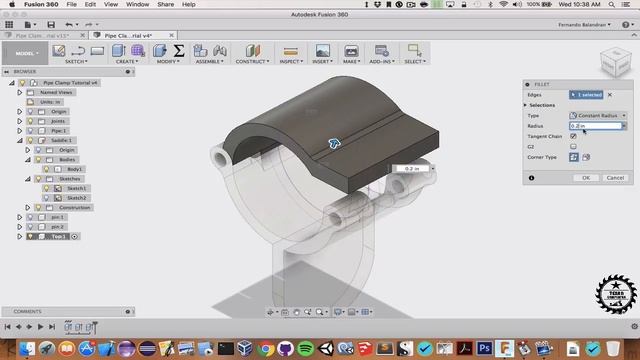Toggle visibility bulb for Body1
The image size is (640, 360).
pyautogui.click(x=46, y=169)
